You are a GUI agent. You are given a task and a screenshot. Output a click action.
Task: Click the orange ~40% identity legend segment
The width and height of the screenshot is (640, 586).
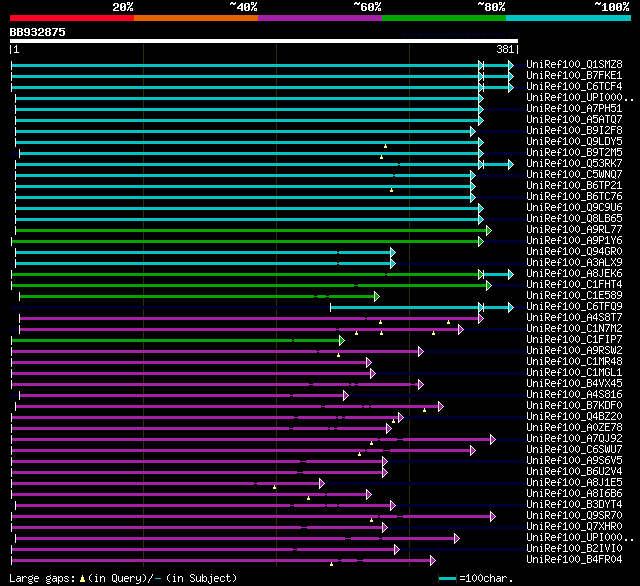coord(196,18)
